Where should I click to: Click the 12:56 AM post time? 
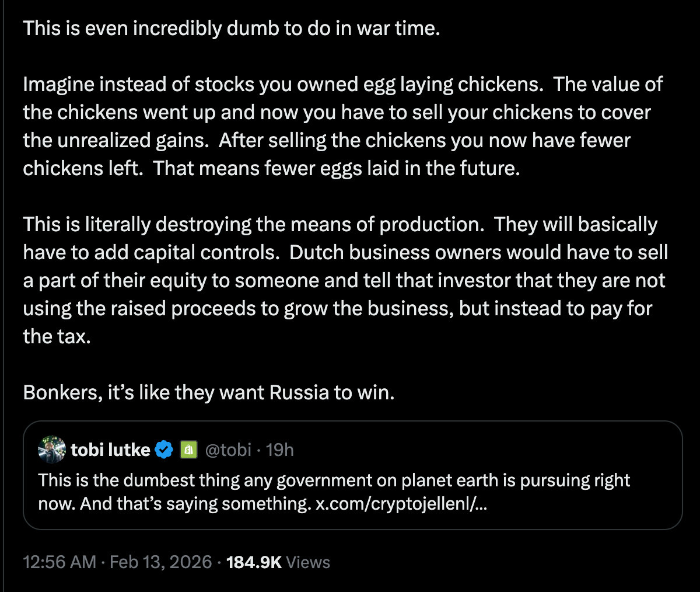coord(60,562)
